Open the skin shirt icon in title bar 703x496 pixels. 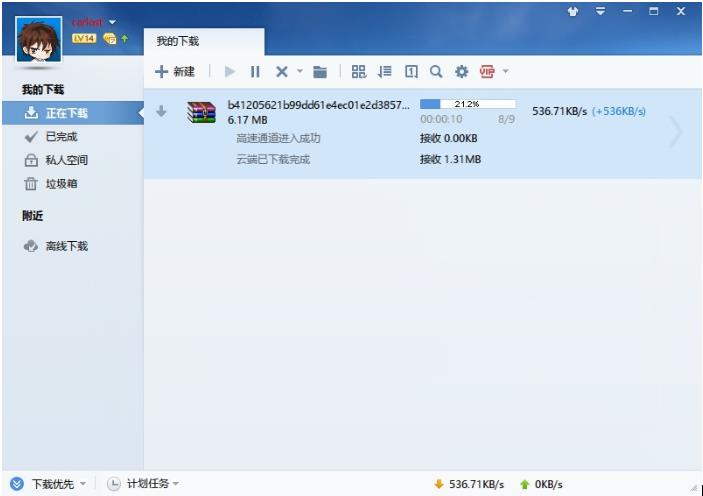[573, 12]
